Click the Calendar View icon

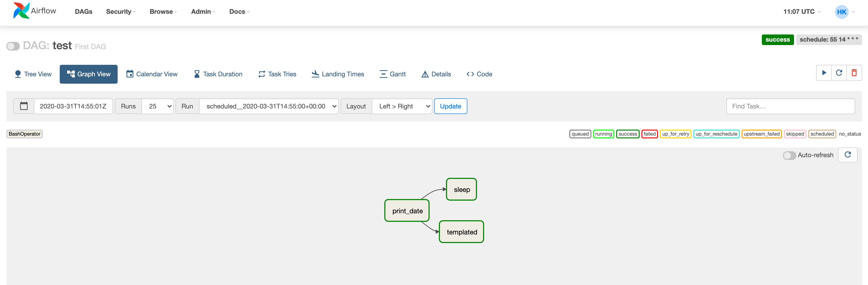click(x=130, y=73)
